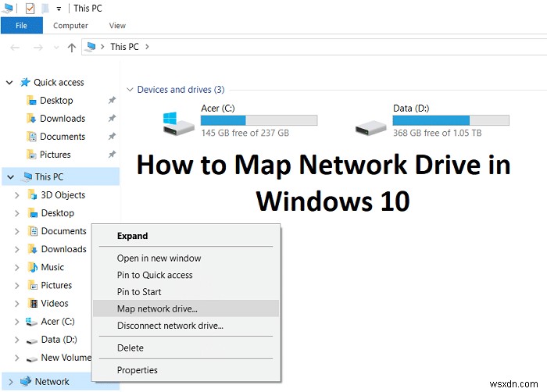Select Data (D:) drive icon in tree
The image size is (547, 392).
[31, 341]
